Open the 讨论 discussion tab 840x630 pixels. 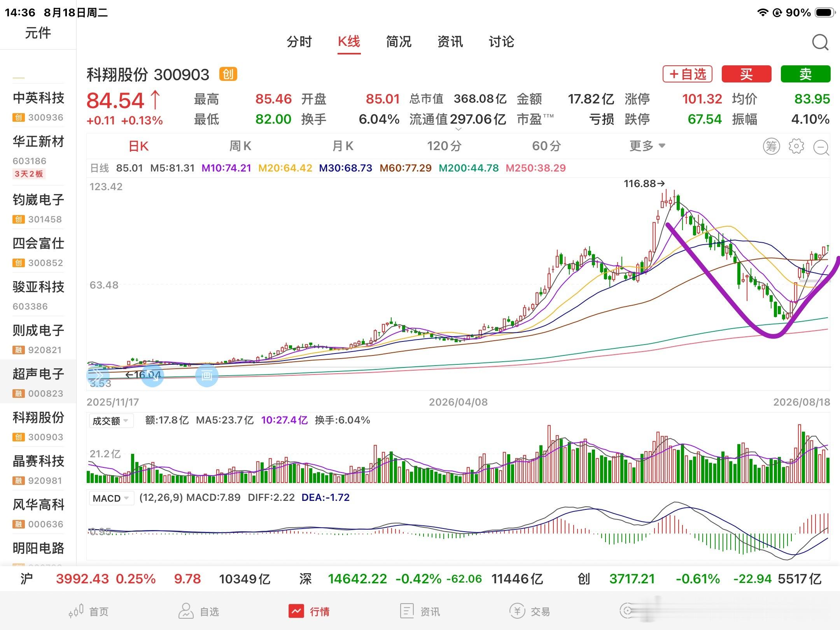pyautogui.click(x=501, y=42)
